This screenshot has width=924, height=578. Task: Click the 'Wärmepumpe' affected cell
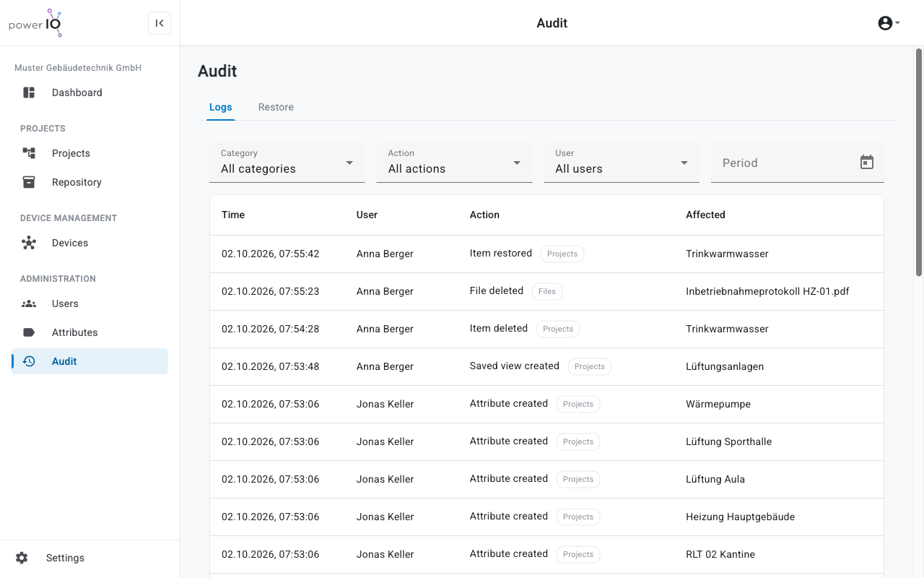(x=718, y=404)
